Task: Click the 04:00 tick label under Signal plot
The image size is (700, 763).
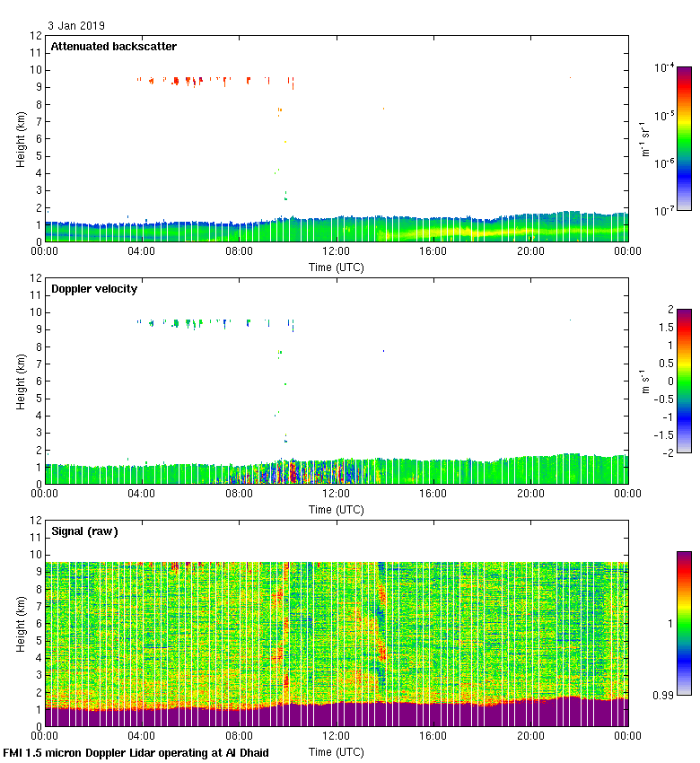Action: [x=142, y=736]
